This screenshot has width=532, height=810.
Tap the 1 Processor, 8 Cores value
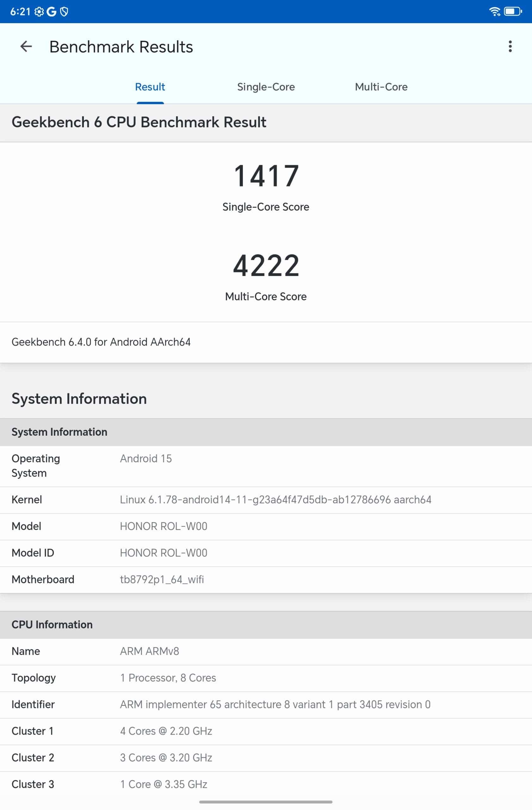pos(168,678)
